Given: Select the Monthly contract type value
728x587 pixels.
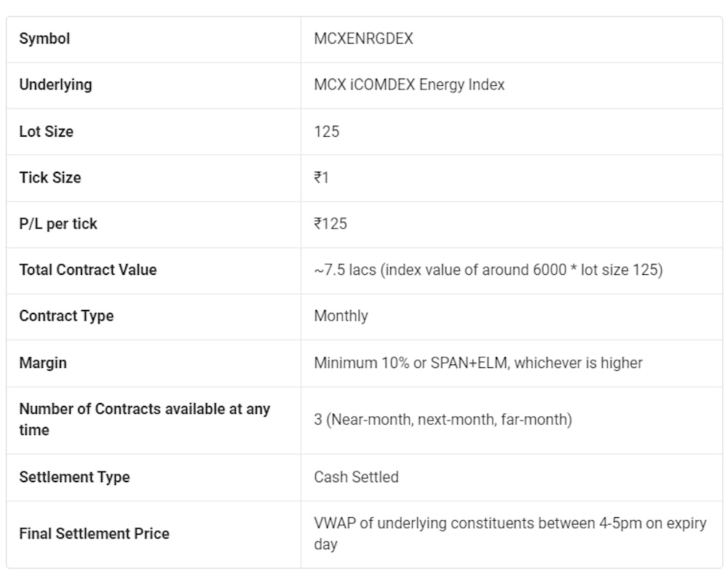Looking at the screenshot, I should coord(341,316).
